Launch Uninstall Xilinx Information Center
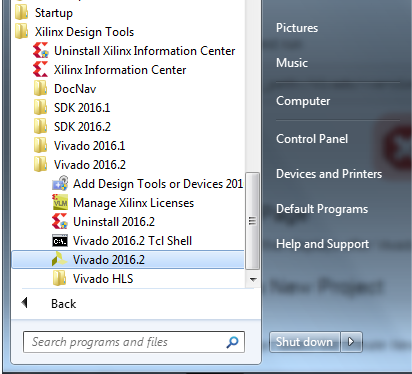412x374 pixels. [x=145, y=51]
